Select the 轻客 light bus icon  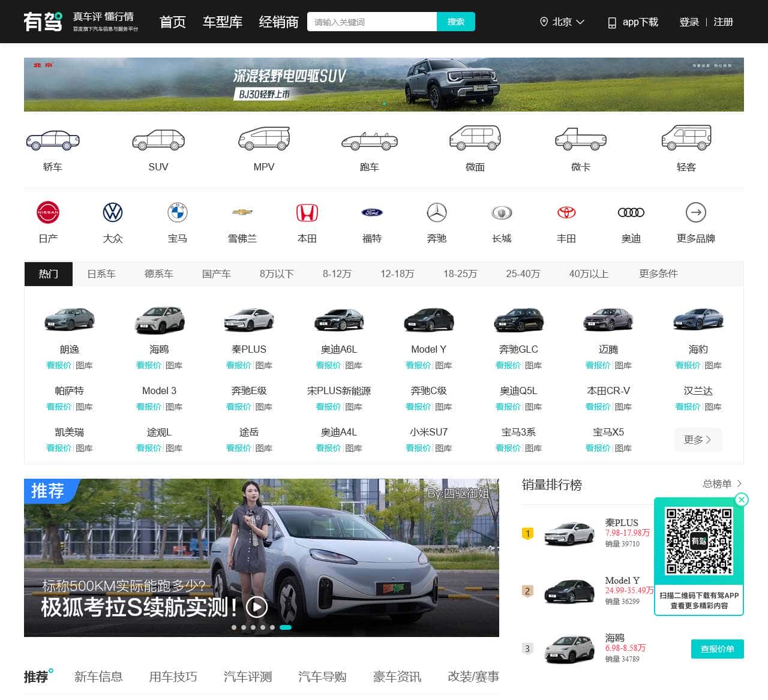[686, 137]
